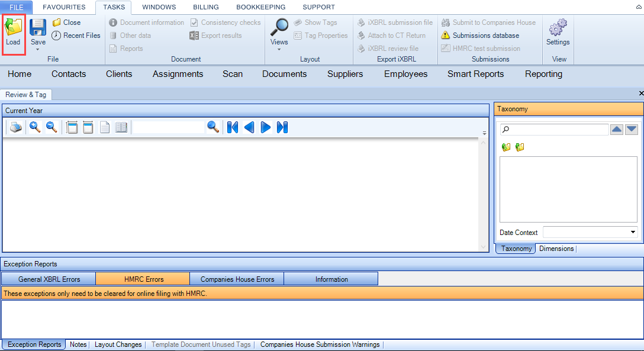This screenshot has width=644, height=351.
Task: Open the Recent Files list
Action: click(76, 36)
